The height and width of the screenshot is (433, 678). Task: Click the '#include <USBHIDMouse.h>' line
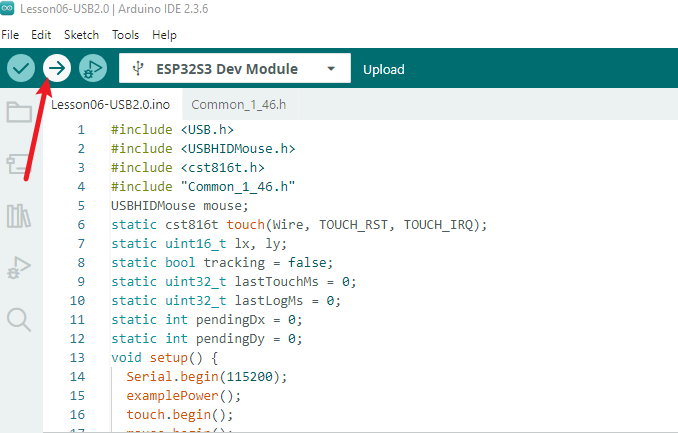click(203, 149)
